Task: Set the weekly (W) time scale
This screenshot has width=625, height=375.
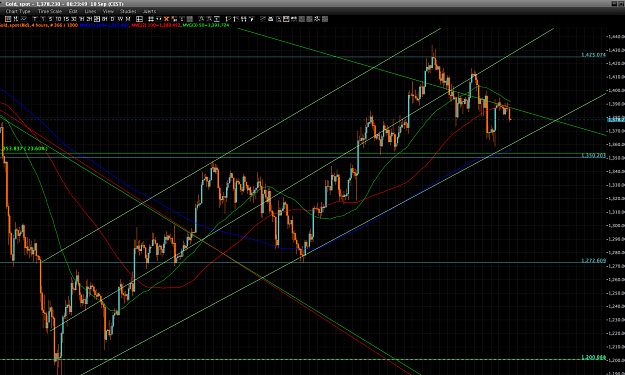Action: point(120,19)
